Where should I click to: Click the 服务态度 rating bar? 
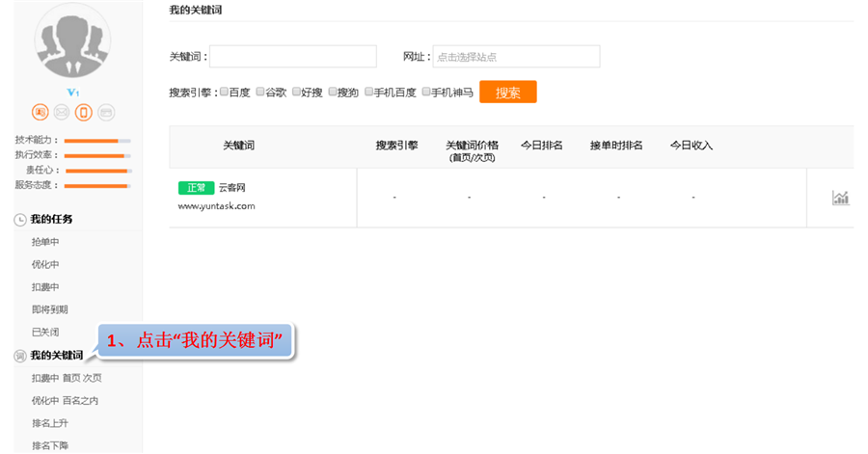pyautogui.click(x=97, y=186)
